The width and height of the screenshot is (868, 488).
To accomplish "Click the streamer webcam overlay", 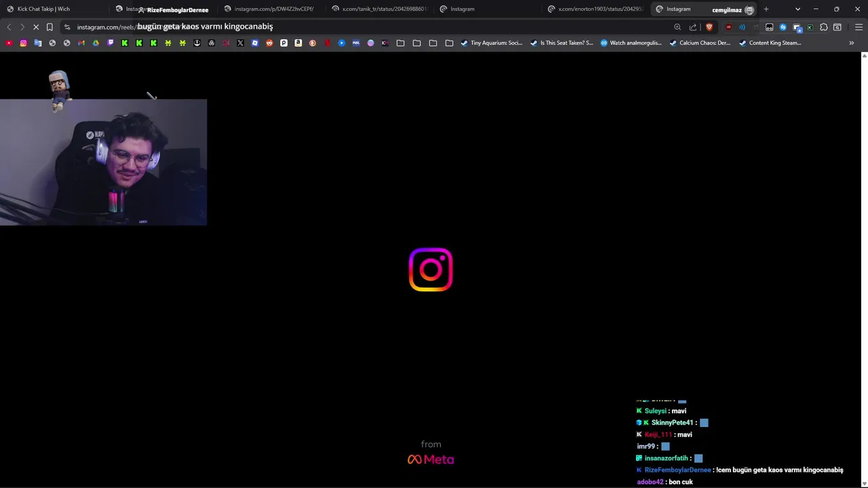I will point(103,162).
